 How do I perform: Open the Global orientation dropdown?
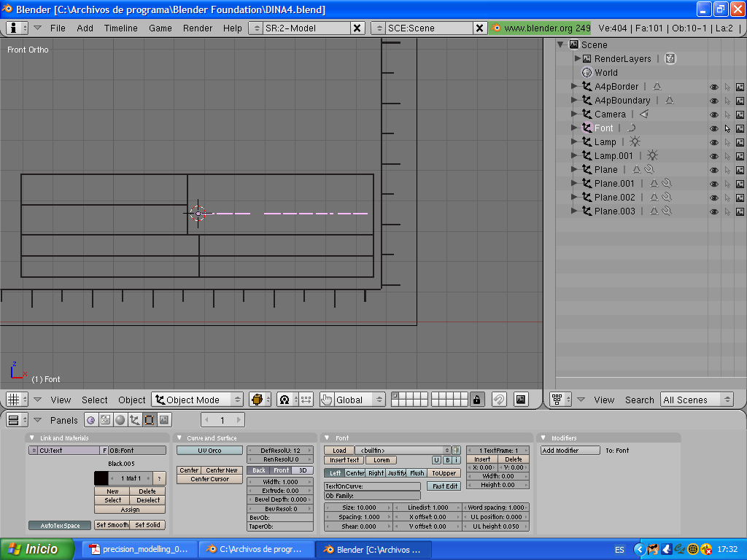[359, 400]
